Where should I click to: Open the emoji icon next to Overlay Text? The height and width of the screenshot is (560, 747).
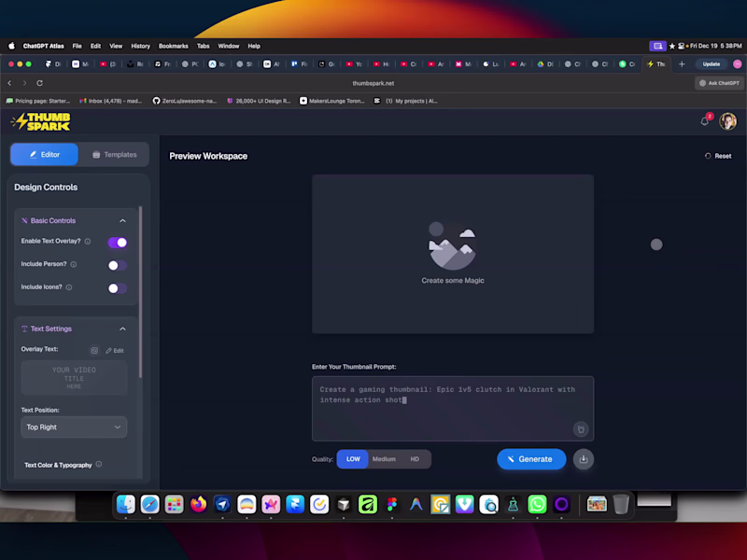(97, 350)
